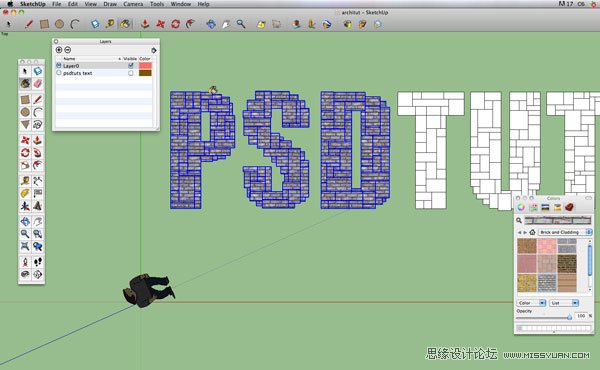The width and height of the screenshot is (600, 370).
Task: Choose the Position Camera tool in the floating palette
Action: pos(25,262)
